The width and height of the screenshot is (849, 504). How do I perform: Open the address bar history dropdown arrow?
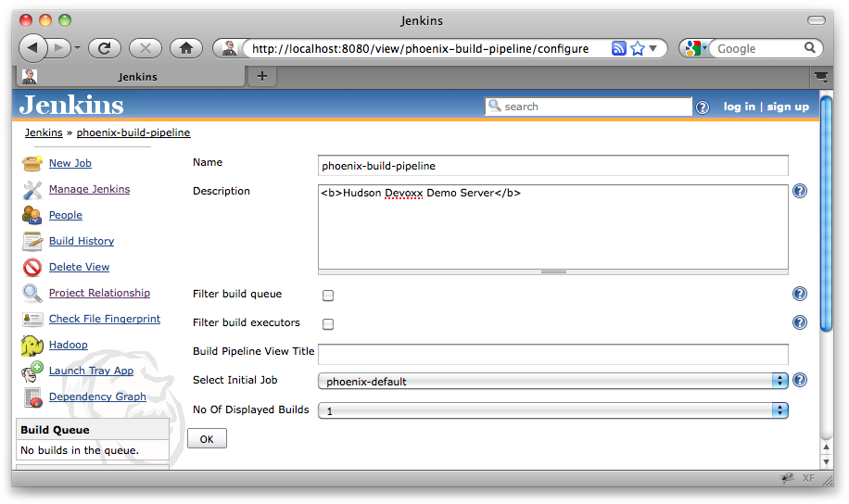653,48
